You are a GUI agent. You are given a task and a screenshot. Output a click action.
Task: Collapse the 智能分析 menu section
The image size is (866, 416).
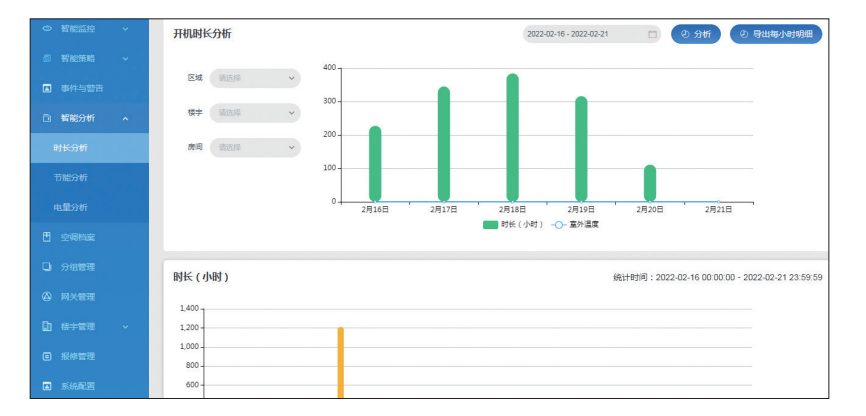pos(125,118)
